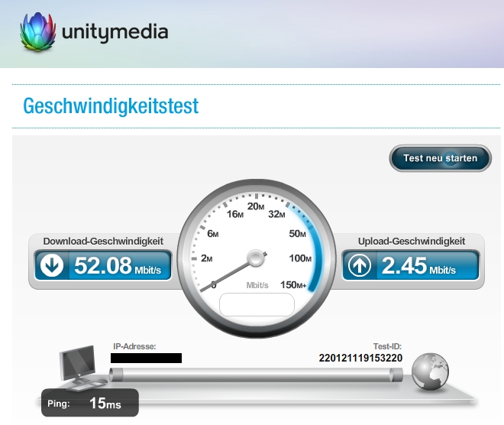Click the blacked-out IP address field
The image size is (504, 425).
point(147,358)
